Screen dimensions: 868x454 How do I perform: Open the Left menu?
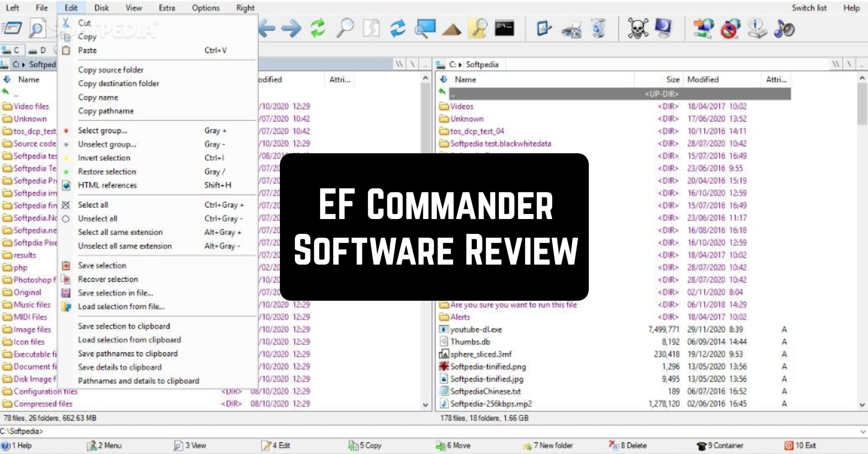13,8
